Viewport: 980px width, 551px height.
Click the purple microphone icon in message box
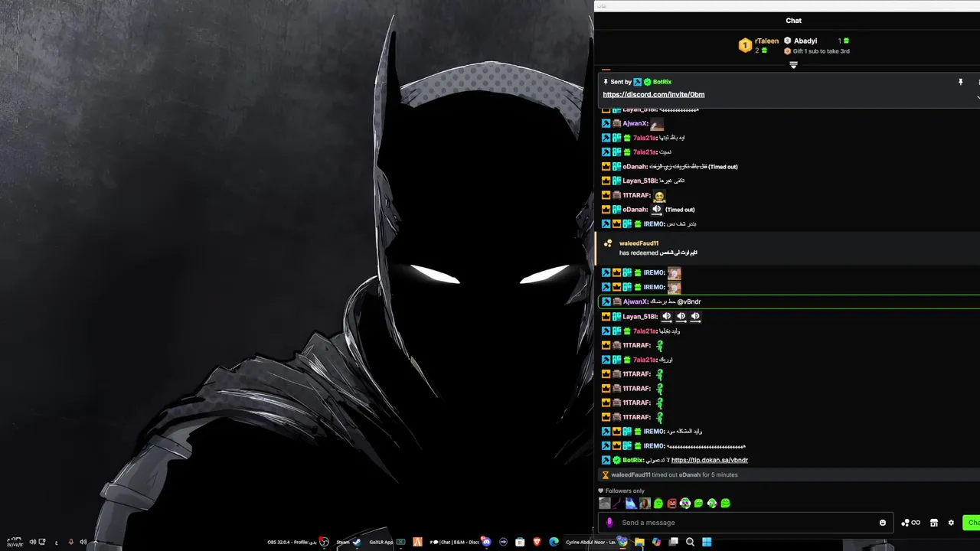click(x=609, y=523)
